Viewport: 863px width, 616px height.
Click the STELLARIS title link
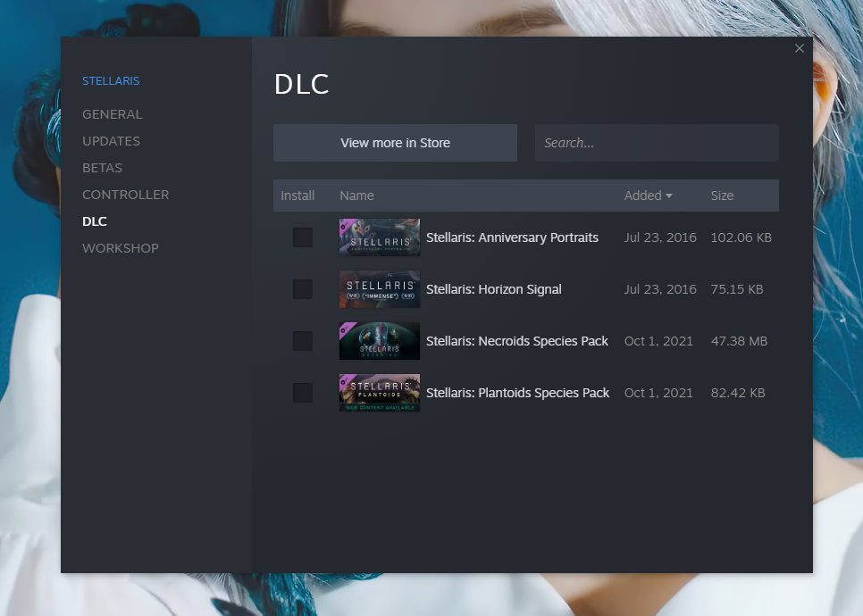point(111,81)
